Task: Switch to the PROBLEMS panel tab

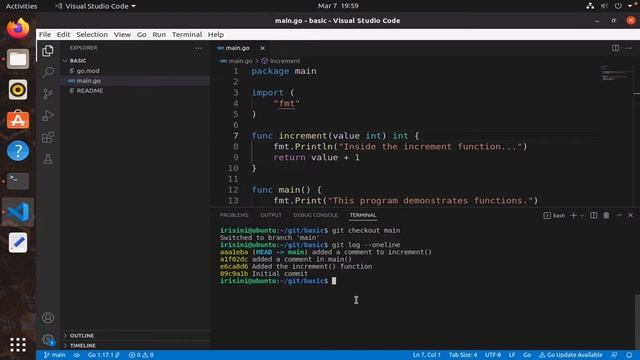Action: (x=234, y=215)
